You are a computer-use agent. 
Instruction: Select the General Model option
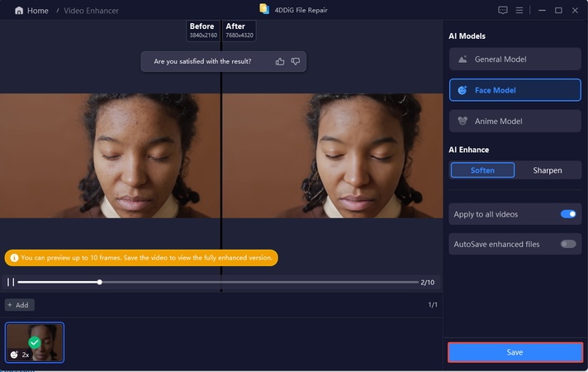pos(514,59)
